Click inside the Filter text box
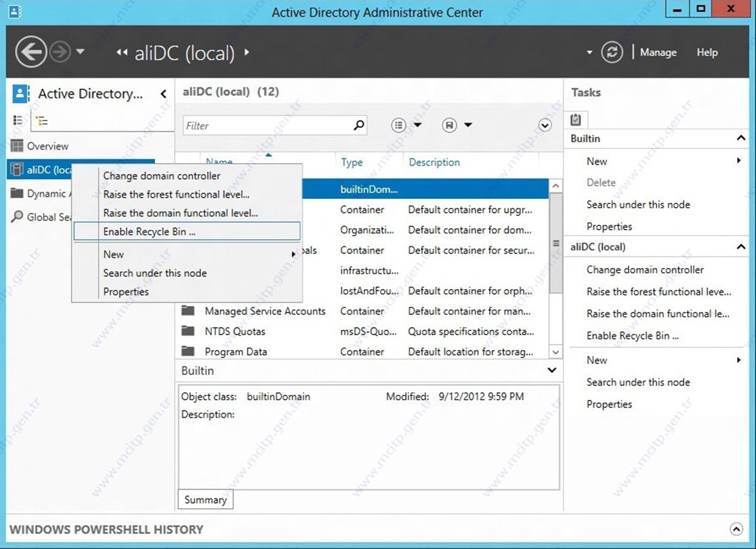 (268, 126)
